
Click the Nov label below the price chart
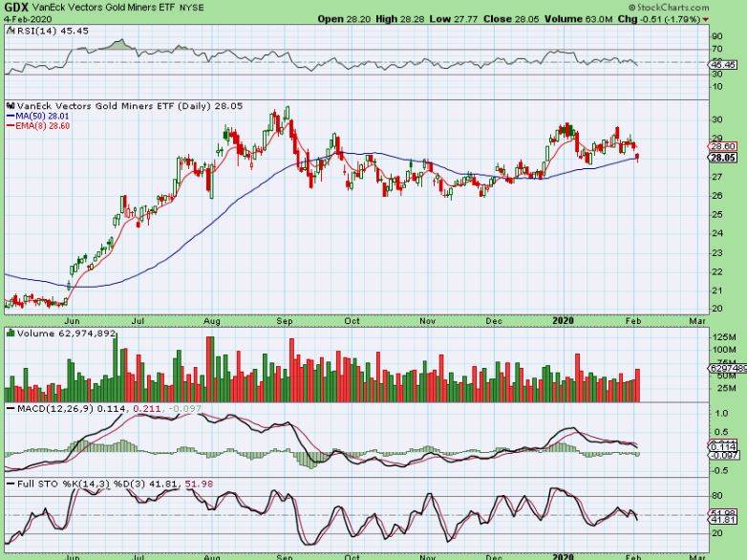click(x=428, y=321)
